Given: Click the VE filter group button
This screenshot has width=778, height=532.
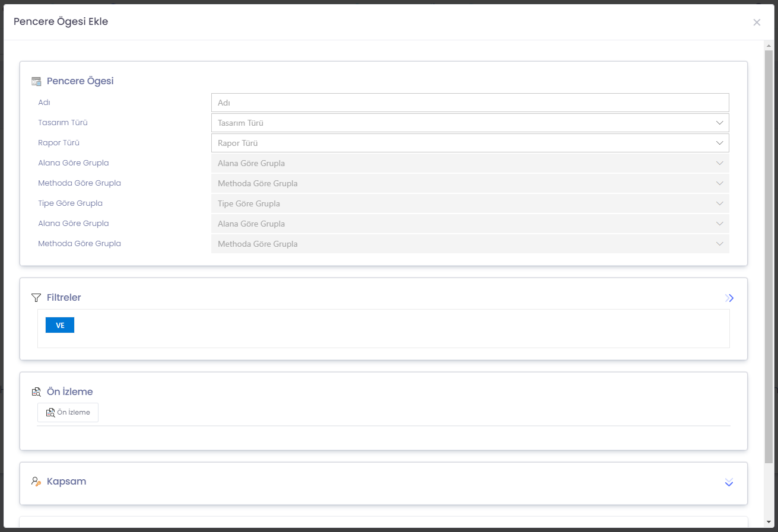Looking at the screenshot, I should (60, 325).
